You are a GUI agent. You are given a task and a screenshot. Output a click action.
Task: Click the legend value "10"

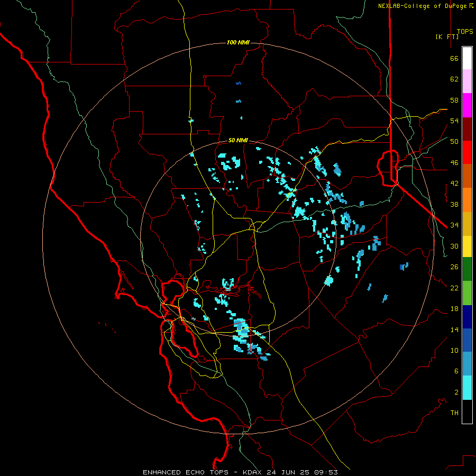[x=454, y=351]
